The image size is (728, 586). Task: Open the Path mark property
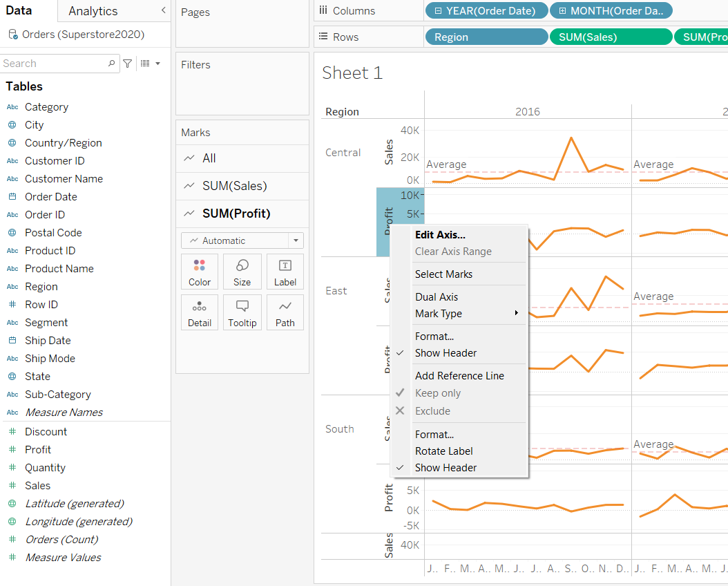click(285, 312)
